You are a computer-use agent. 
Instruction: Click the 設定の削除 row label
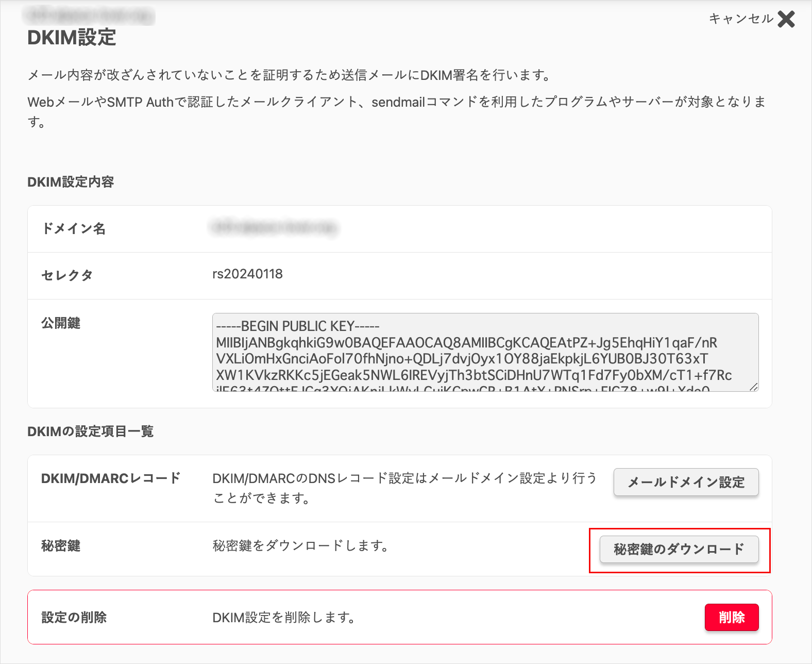[74, 618]
